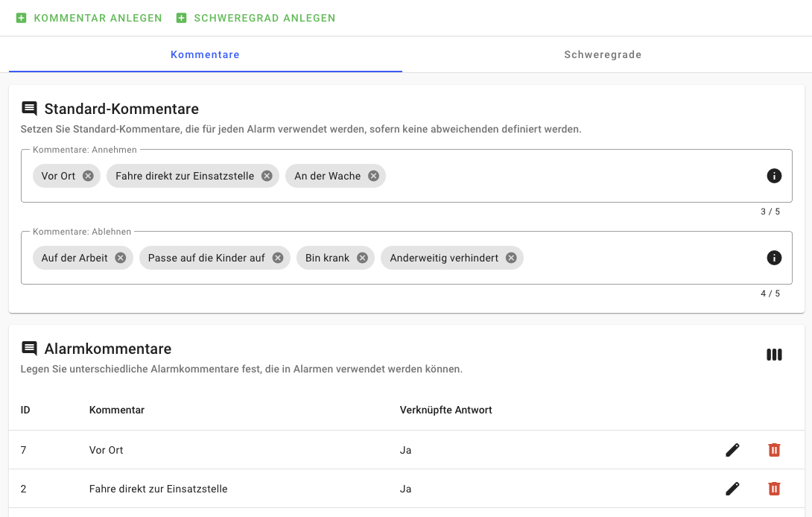812x517 pixels.
Task: Delete the 'An der Wache' chip
Action: [373, 176]
